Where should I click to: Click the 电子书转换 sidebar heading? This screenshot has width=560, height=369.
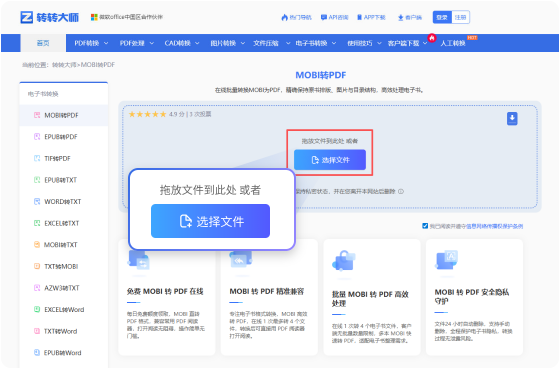tap(43, 94)
